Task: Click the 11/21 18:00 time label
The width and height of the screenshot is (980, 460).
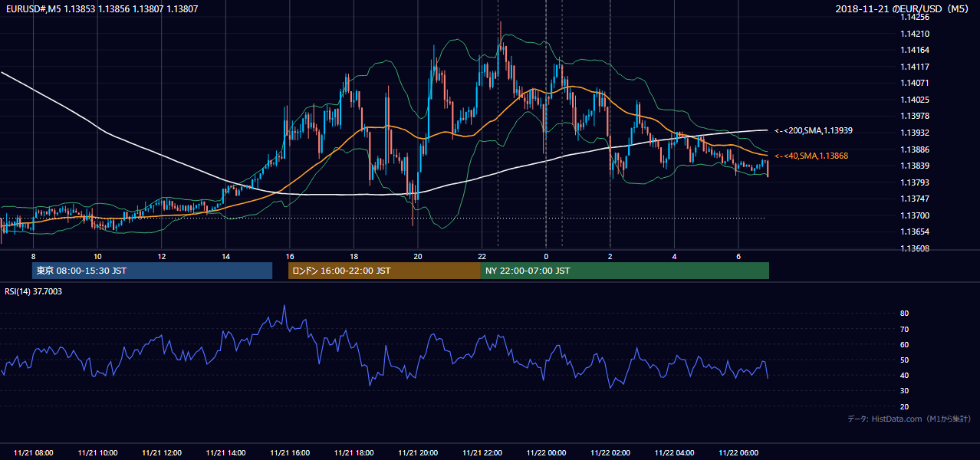Action: pos(354,453)
